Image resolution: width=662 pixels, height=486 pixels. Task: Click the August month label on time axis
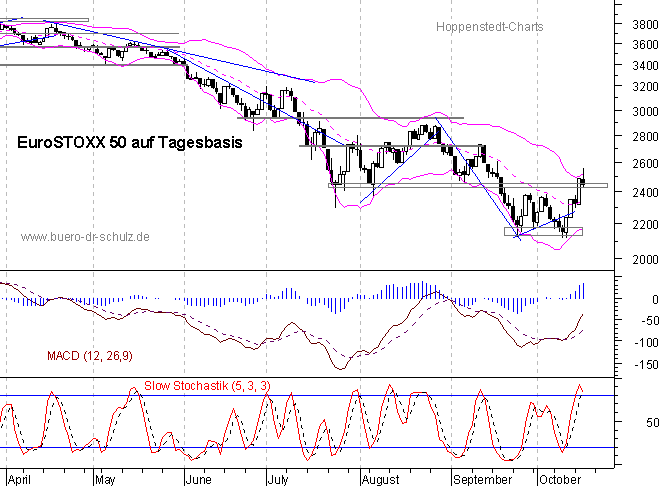pos(381,480)
